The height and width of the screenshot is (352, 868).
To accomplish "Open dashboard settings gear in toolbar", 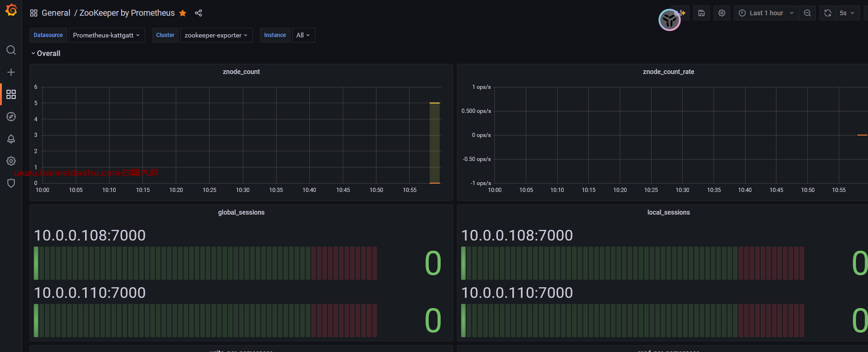I will 722,13.
